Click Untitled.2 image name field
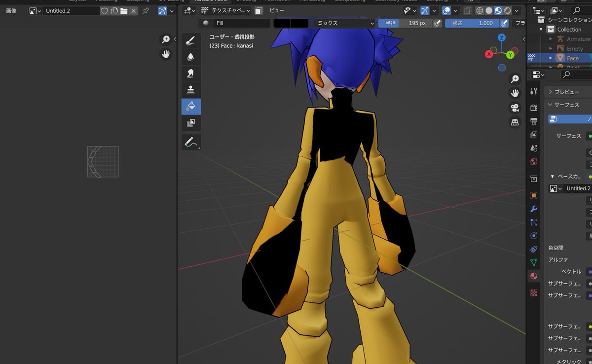 pos(71,11)
